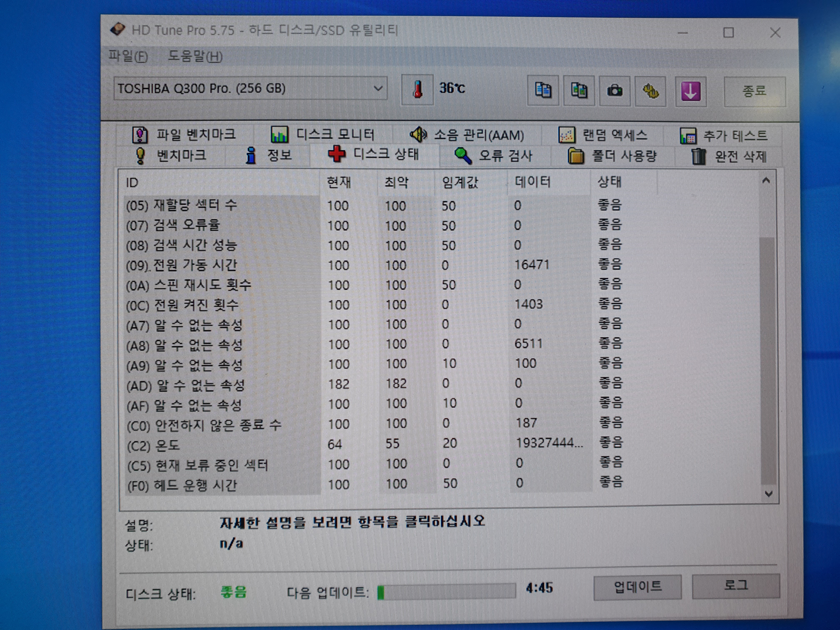The width and height of the screenshot is (840, 630).
Task: Click the purple down-arrow minimize-to-tray icon
Action: point(690,91)
